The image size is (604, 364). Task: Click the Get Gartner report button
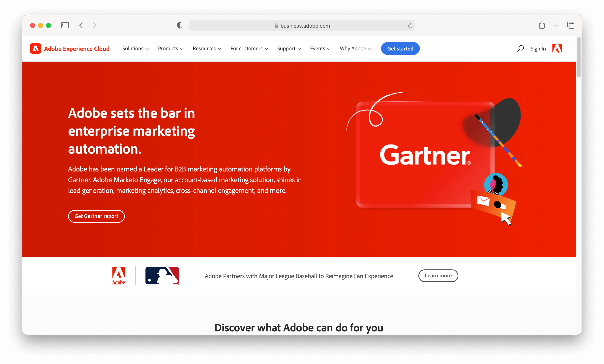click(x=96, y=216)
